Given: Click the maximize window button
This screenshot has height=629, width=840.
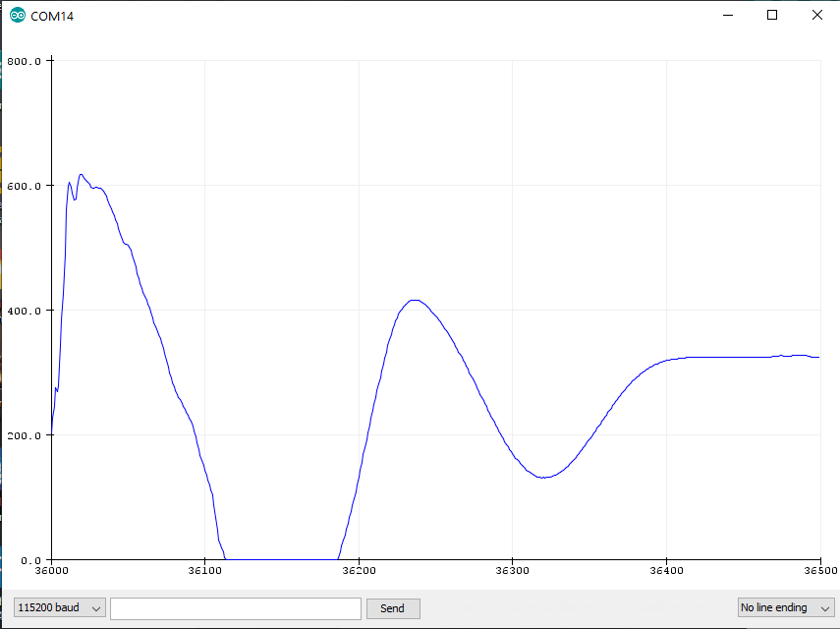Looking at the screenshot, I should point(772,15).
